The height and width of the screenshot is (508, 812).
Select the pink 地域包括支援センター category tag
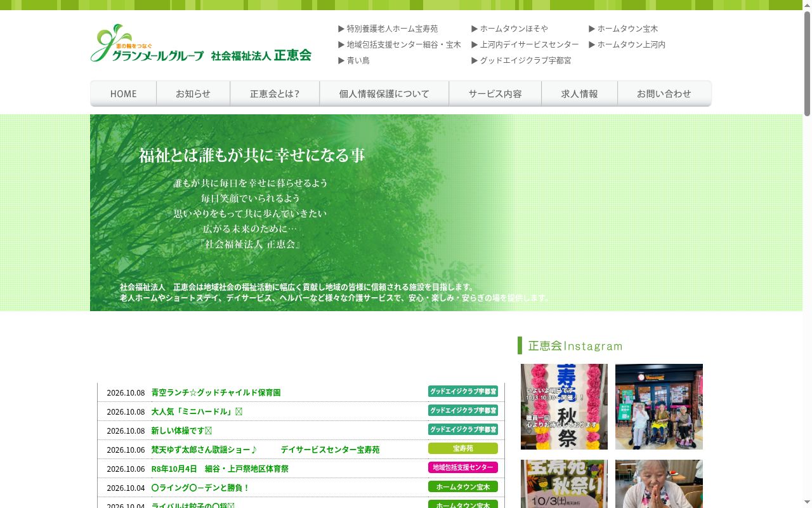click(x=463, y=467)
